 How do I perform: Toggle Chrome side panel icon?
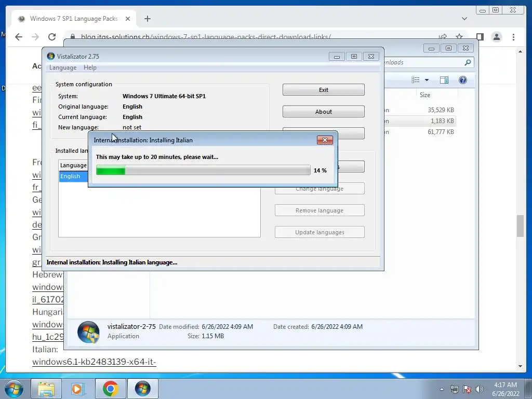point(480,37)
